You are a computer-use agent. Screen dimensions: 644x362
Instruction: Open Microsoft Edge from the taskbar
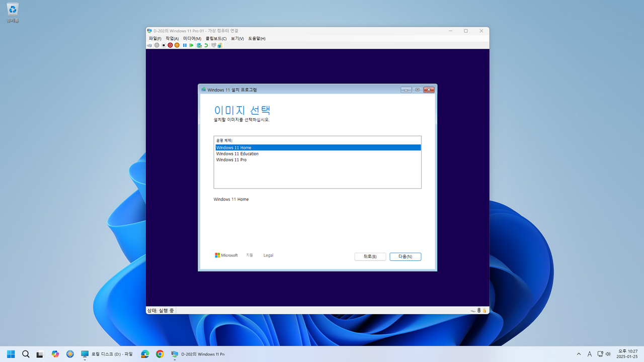point(145,354)
